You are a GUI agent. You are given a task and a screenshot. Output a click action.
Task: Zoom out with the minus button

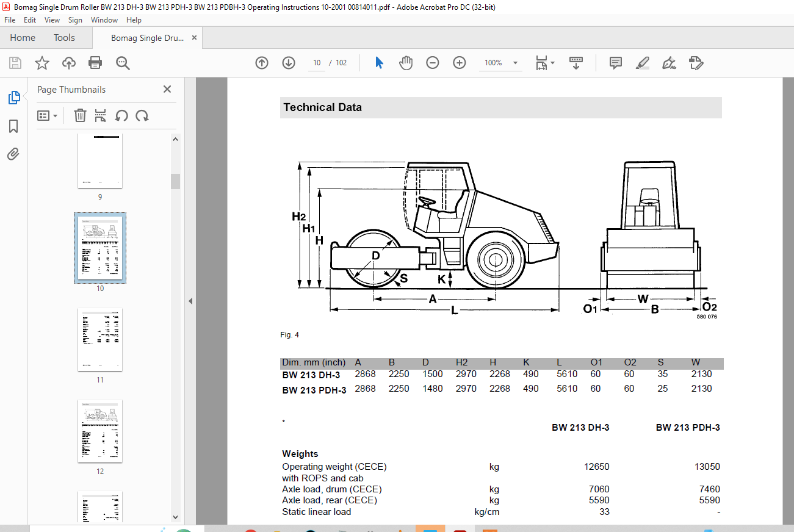click(x=433, y=63)
